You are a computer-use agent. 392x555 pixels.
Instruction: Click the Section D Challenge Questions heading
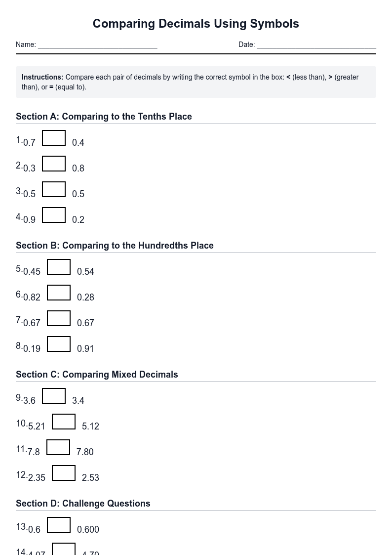pyautogui.click(x=83, y=503)
